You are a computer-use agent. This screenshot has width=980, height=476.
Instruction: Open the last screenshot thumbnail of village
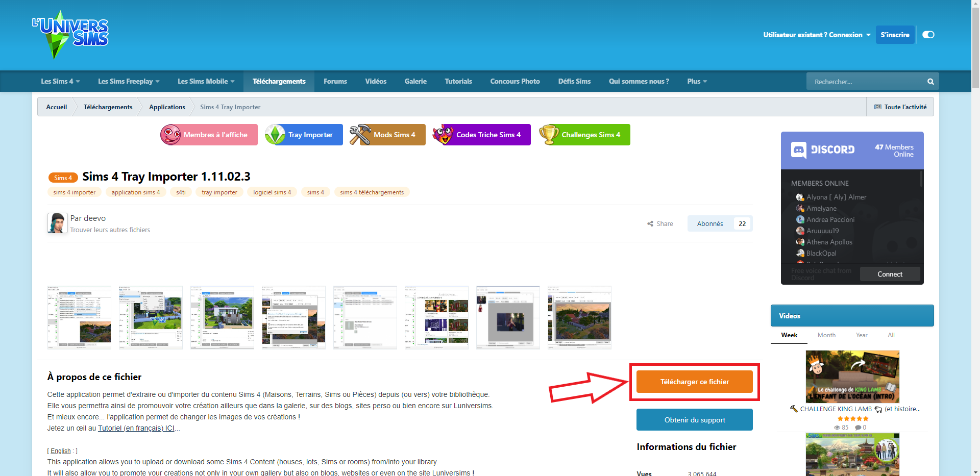pos(579,317)
